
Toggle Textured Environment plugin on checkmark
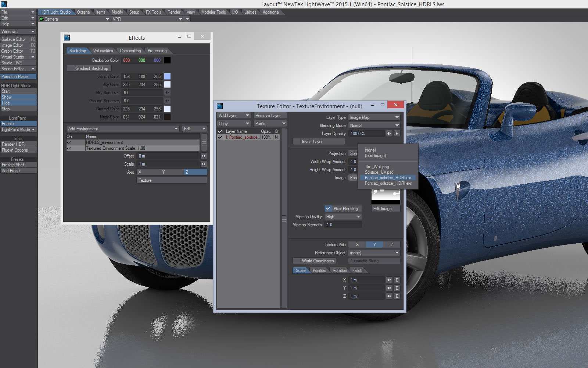[x=69, y=148]
